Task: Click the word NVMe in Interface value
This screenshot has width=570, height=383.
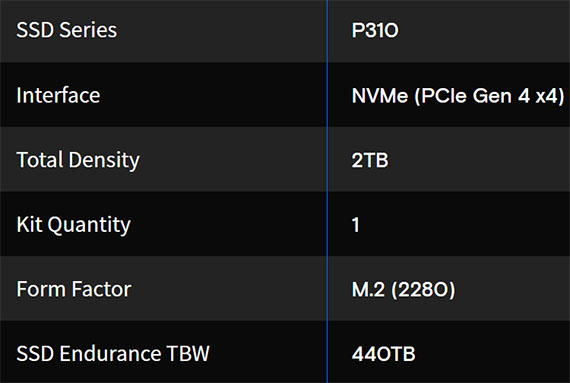Action: (x=380, y=96)
